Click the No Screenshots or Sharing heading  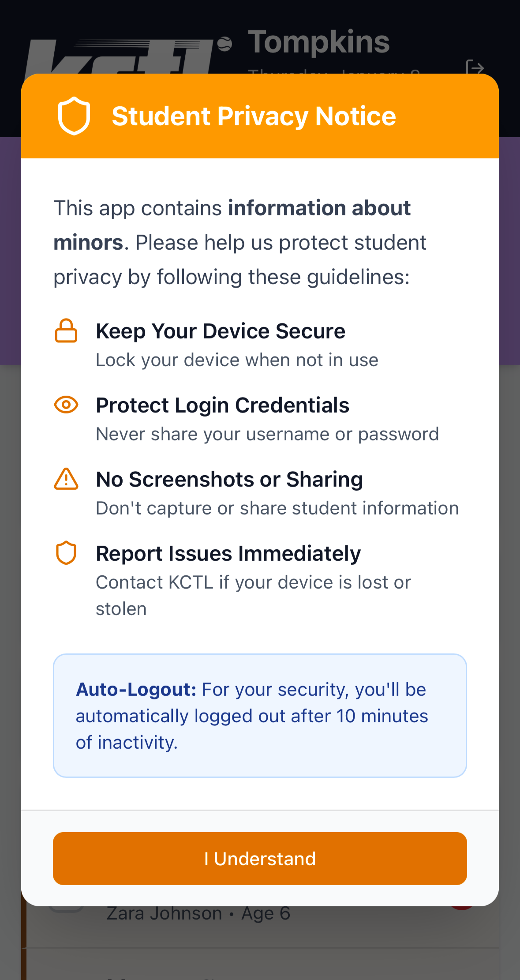click(229, 479)
